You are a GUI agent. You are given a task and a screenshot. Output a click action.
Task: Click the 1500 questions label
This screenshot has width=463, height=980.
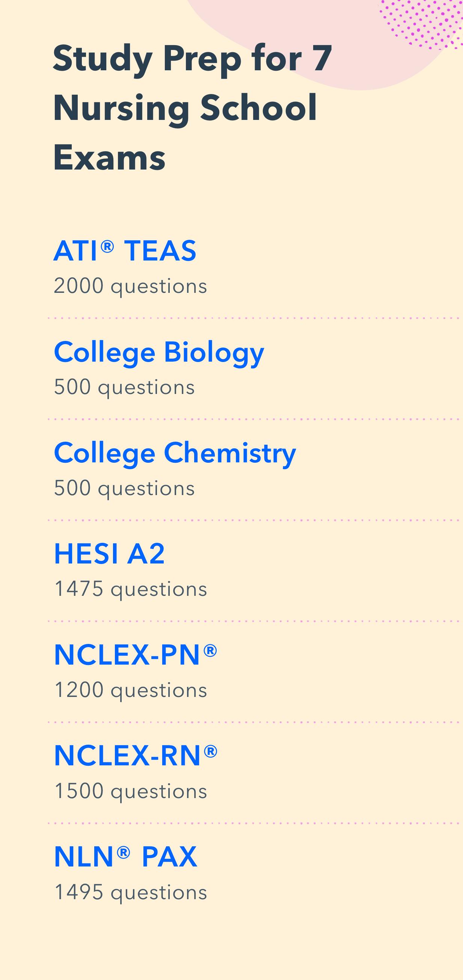pyautogui.click(x=130, y=791)
